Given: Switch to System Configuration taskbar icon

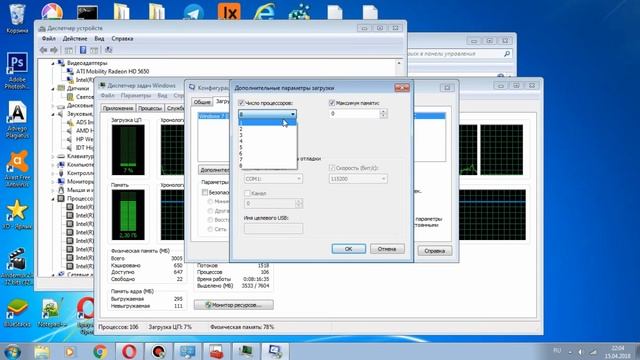Looking at the screenshot, I should point(275,351).
